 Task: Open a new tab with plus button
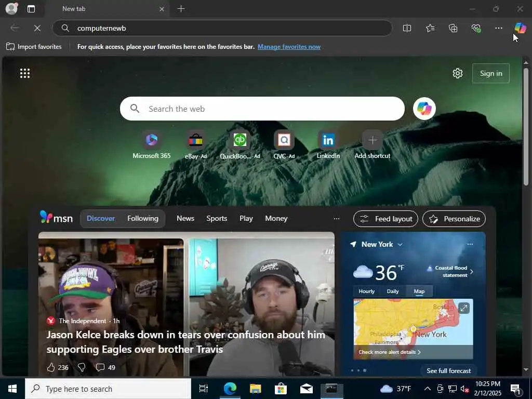(181, 9)
